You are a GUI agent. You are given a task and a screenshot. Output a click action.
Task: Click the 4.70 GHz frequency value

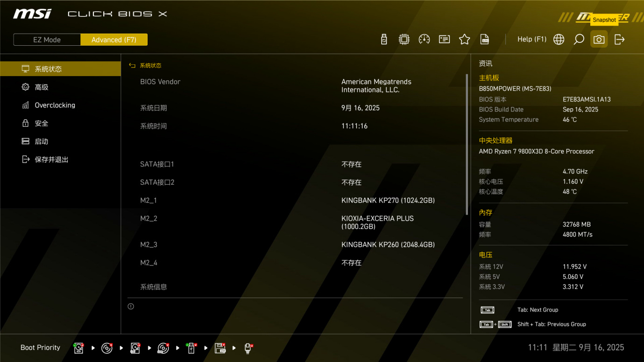click(575, 172)
